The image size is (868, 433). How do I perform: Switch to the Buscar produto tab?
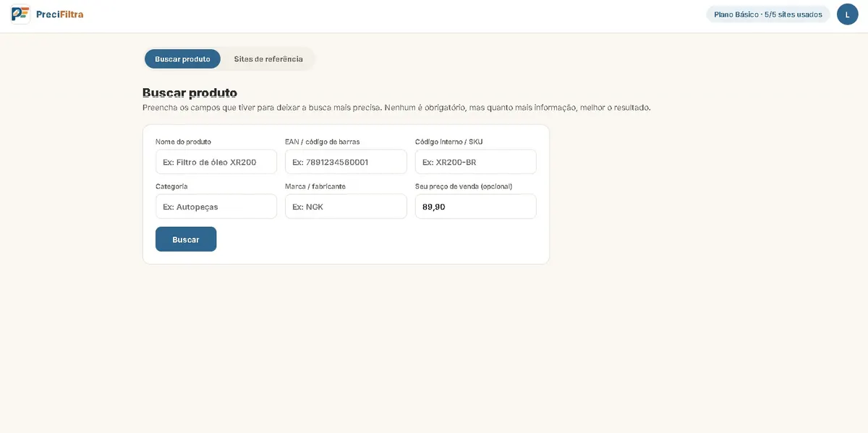click(x=182, y=59)
